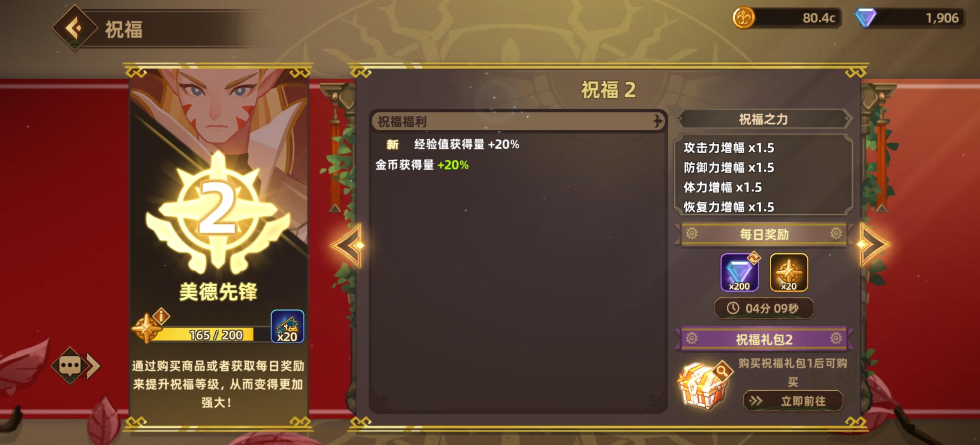Viewport: 980px width, 445px height.
Task: Tap the 04分 09秒 countdown timer
Action: (x=764, y=308)
